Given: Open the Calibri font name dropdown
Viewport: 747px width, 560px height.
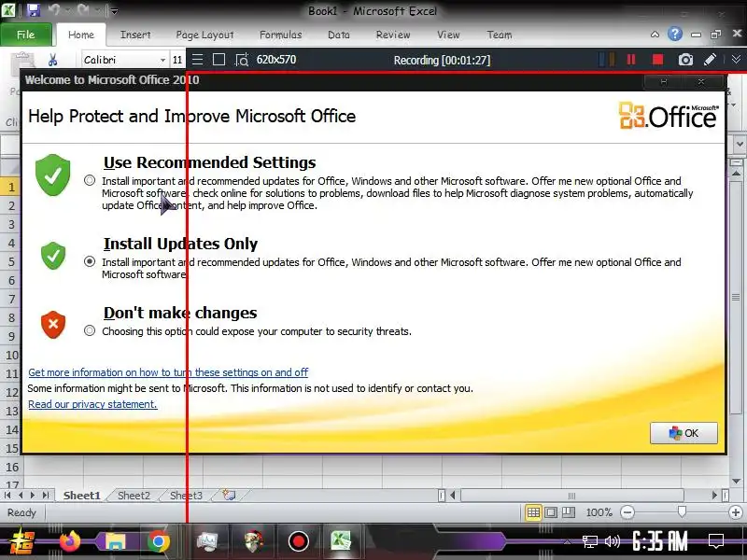Looking at the screenshot, I should point(162,60).
